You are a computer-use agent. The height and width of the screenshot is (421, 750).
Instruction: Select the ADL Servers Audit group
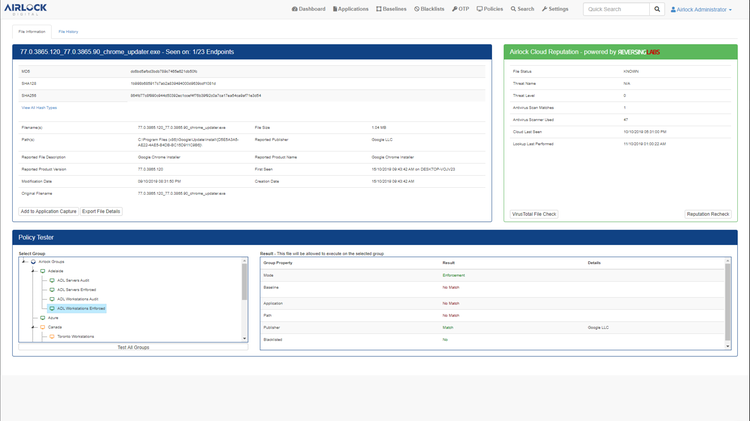[x=73, y=280]
